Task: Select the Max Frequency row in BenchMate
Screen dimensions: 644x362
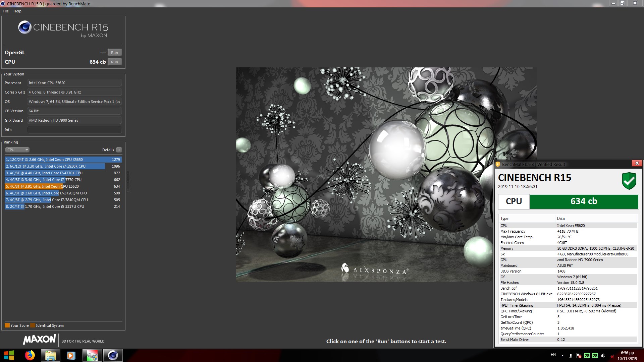Action: [568, 231]
